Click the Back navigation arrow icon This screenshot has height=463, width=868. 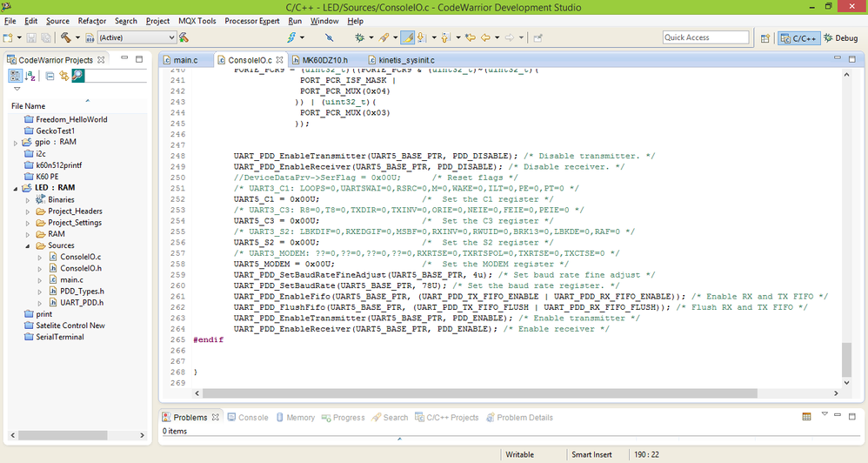click(x=485, y=37)
